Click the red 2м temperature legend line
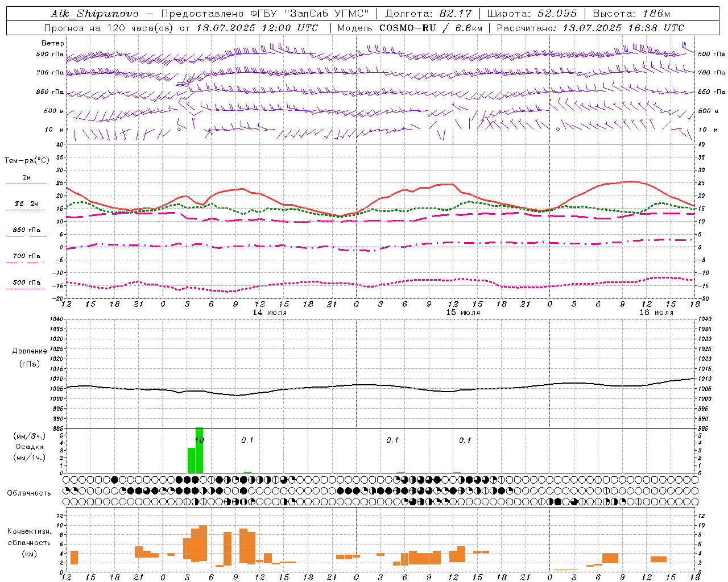728x582 pixels. (x=26, y=184)
